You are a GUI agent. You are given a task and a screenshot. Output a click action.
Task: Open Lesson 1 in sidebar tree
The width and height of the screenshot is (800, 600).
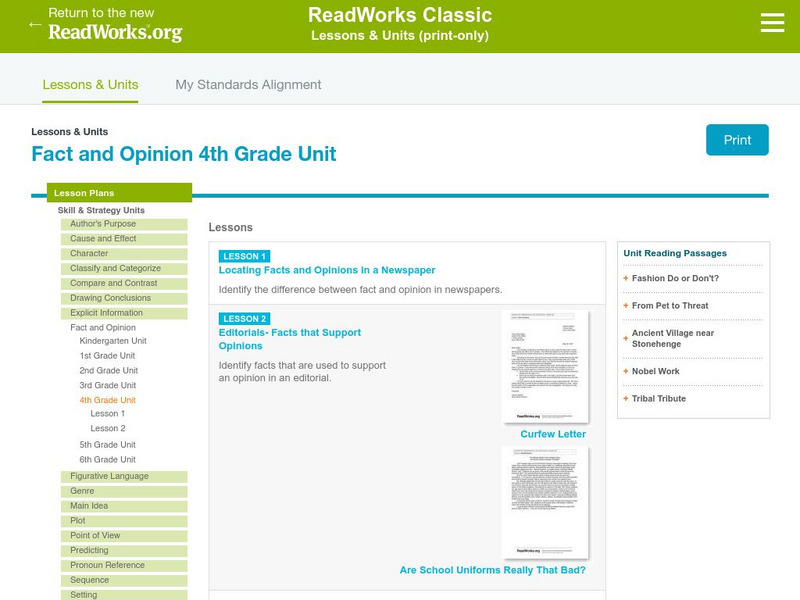(108, 414)
